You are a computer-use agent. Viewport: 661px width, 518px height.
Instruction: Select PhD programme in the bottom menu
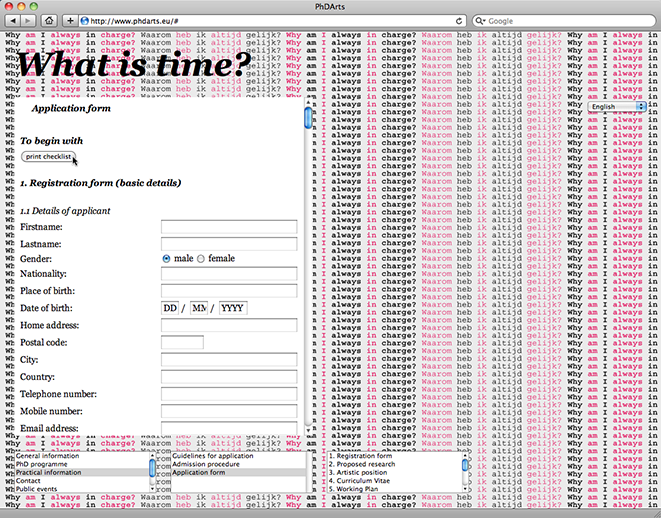pyautogui.click(x=42, y=464)
